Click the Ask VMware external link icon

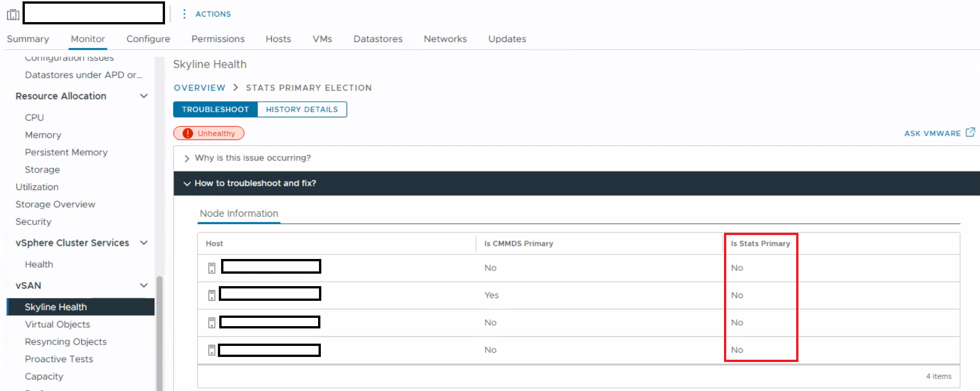[970, 132]
